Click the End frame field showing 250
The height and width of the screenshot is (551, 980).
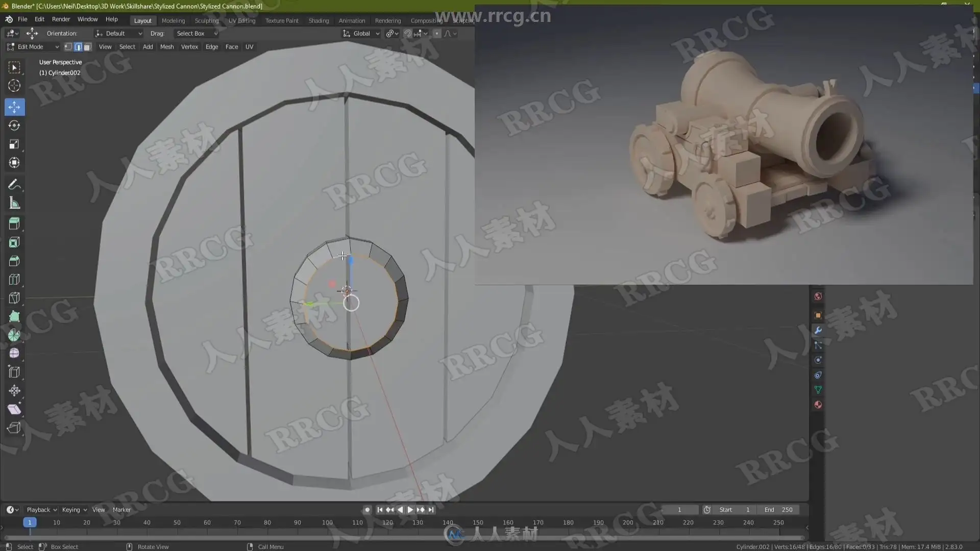tap(779, 510)
